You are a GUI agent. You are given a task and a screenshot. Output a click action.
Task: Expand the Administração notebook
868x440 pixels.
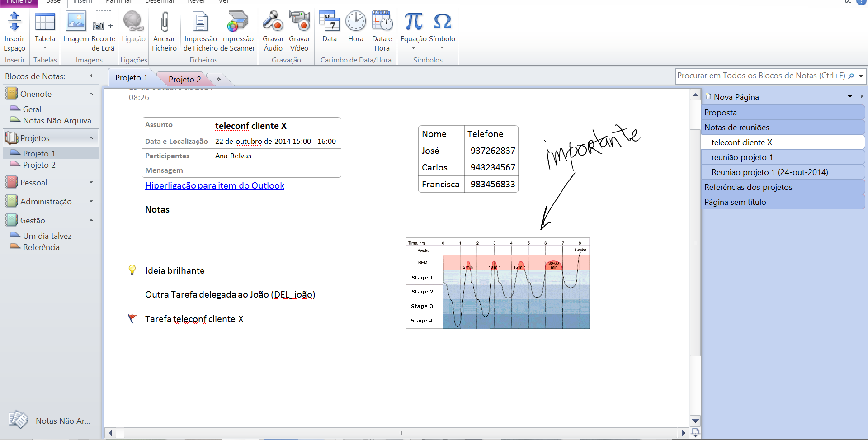point(91,201)
